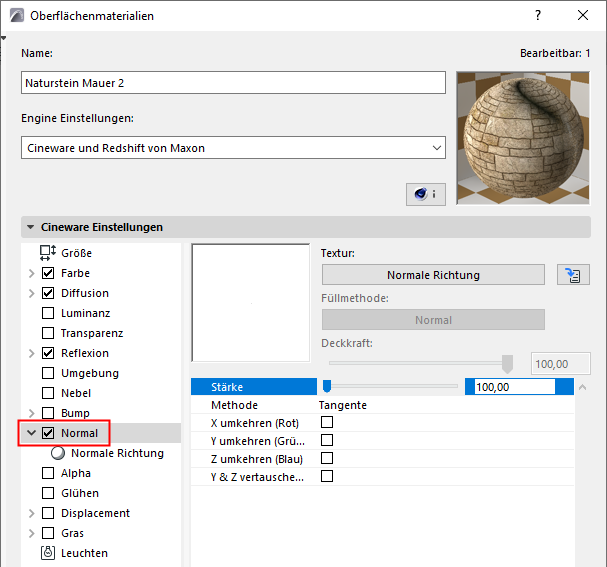Open the Engine Einstellungen dropdown
Image resolution: width=607 pixels, height=567 pixels.
pyautogui.click(x=233, y=147)
